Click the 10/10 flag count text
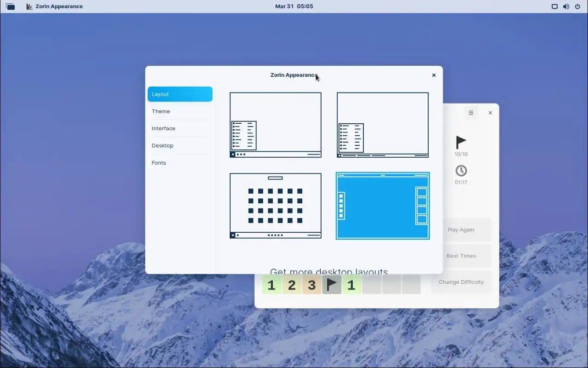 [x=461, y=154]
